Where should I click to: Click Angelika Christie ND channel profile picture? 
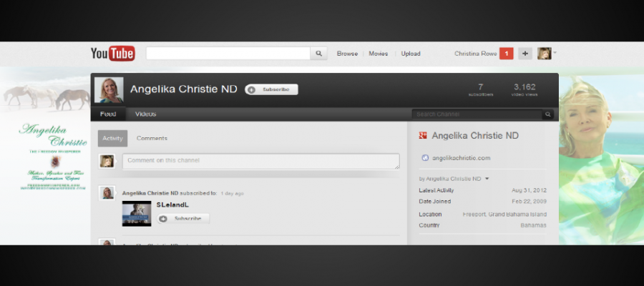109,90
